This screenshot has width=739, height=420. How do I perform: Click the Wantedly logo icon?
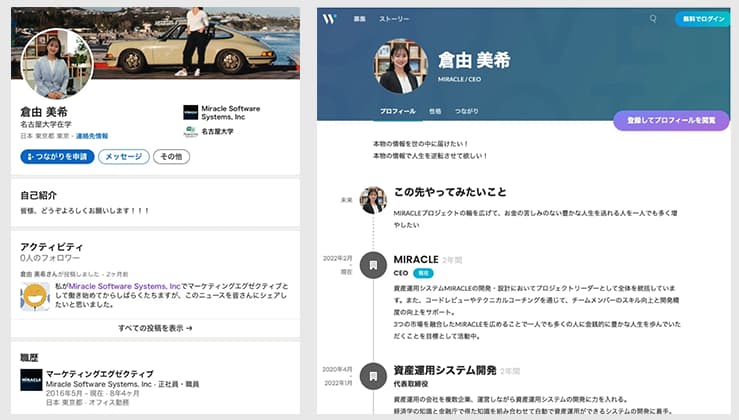point(330,18)
